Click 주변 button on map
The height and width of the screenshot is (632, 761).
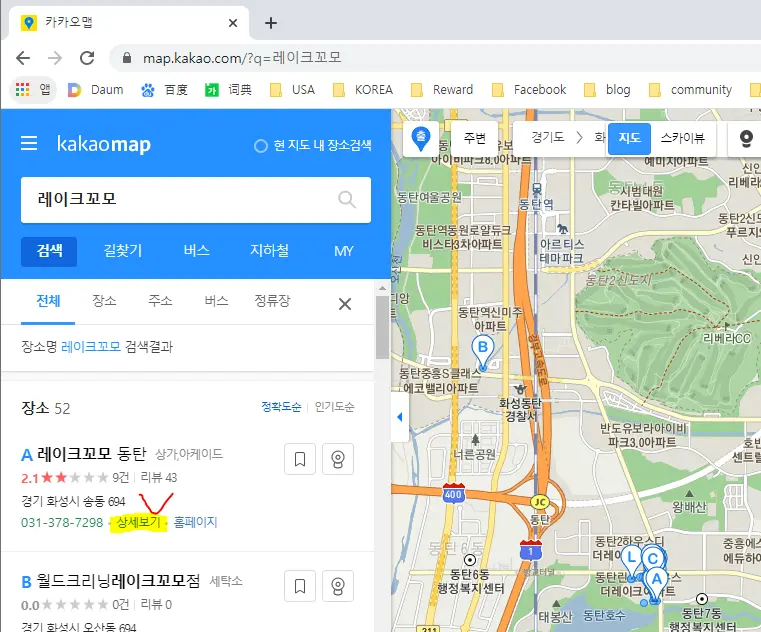(x=474, y=138)
